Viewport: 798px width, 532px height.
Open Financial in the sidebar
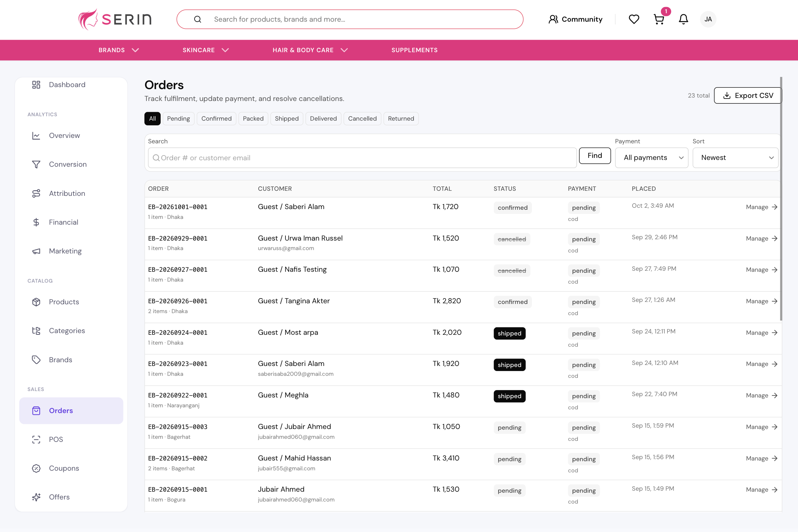(71, 222)
